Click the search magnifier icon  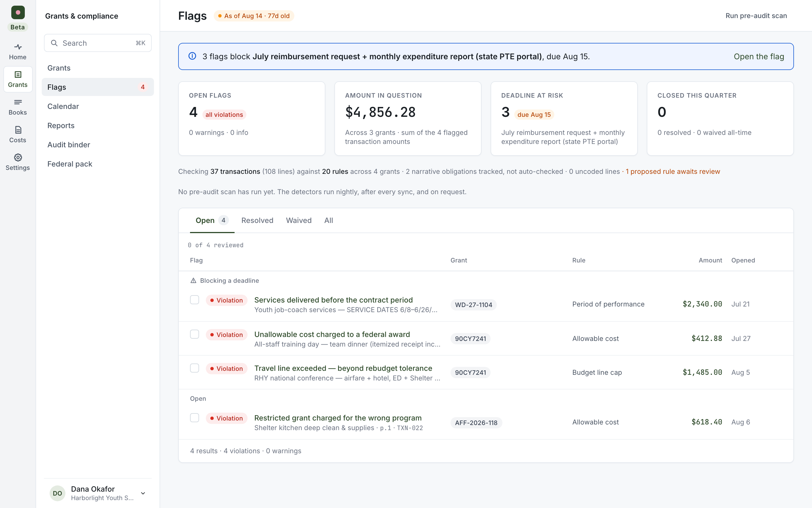(x=54, y=43)
